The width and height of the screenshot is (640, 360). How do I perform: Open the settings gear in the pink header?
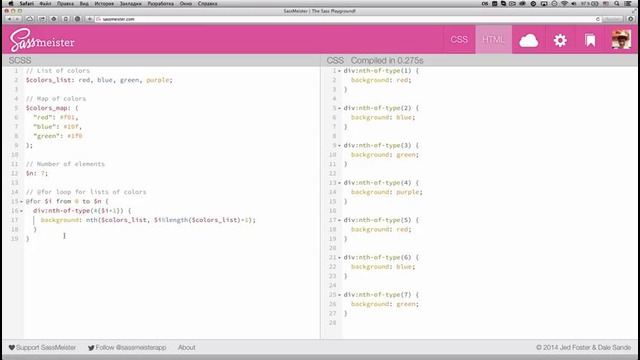point(560,40)
